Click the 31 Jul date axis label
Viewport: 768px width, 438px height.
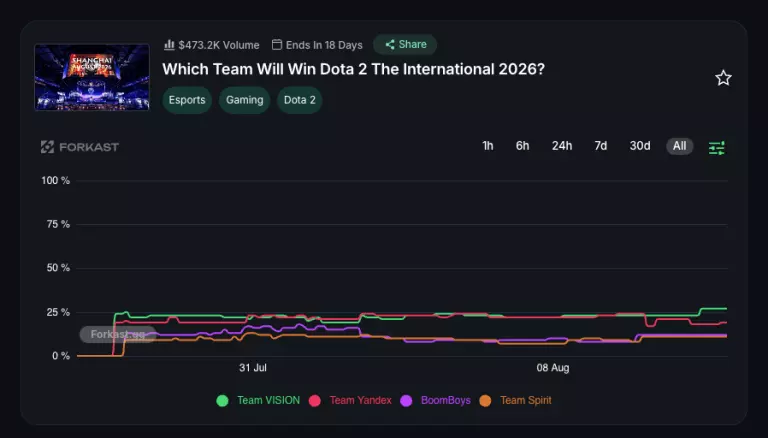click(x=253, y=367)
